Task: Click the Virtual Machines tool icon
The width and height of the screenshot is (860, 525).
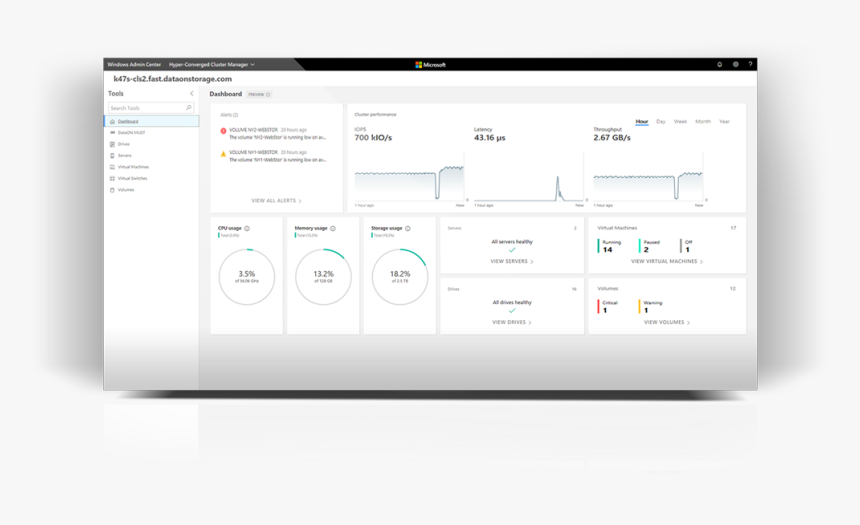Action: tap(112, 167)
